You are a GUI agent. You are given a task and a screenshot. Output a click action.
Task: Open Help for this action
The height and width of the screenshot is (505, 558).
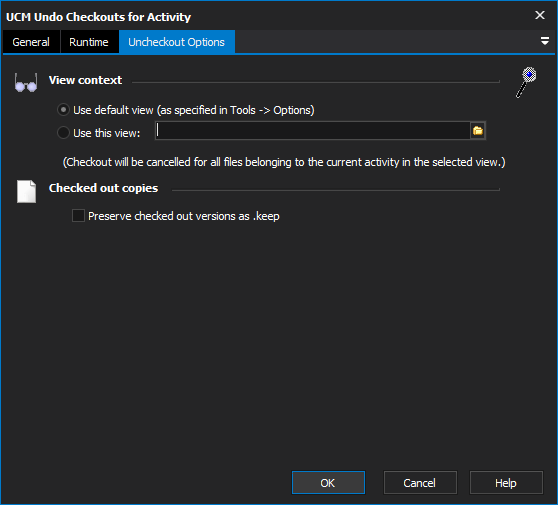pos(506,483)
